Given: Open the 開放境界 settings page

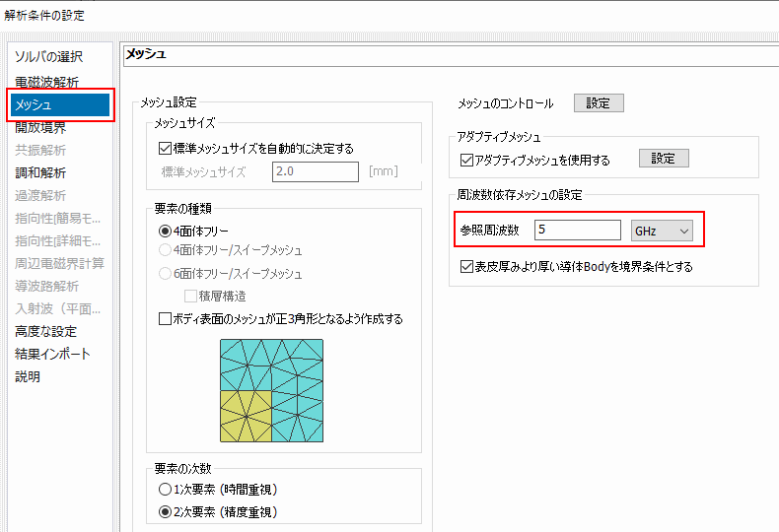Looking at the screenshot, I should tap(40, 127).
